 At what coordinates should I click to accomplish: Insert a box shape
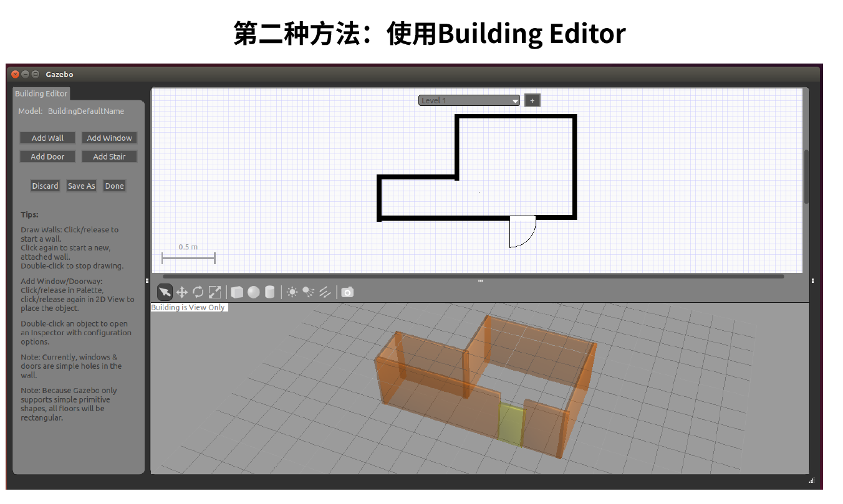(x=238, y=292)
